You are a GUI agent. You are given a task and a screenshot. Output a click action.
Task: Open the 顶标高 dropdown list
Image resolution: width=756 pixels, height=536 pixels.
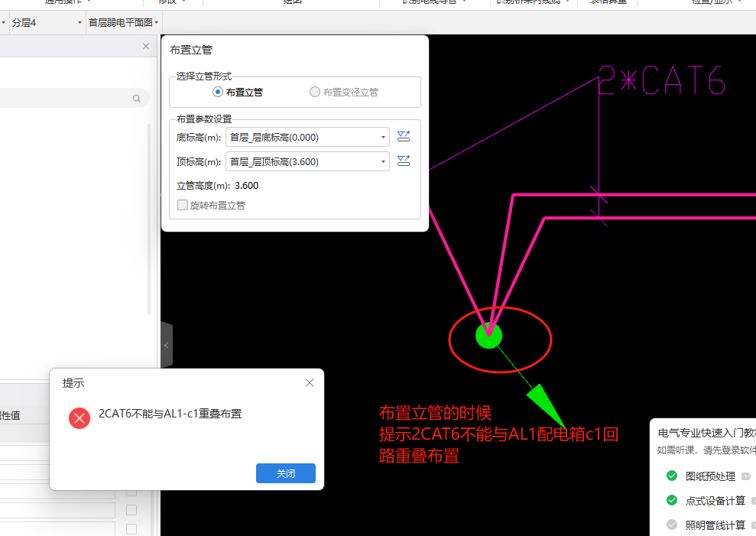(x=382, y=161)
